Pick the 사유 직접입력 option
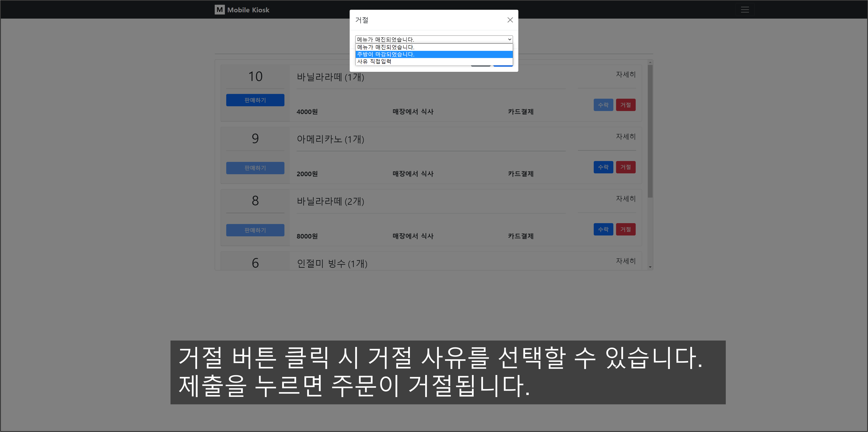The width and height of the screenshot is (868, 432). (434, 61)
